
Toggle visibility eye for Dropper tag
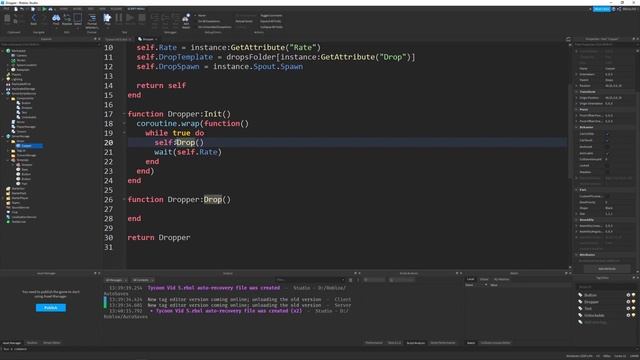click(628, 302)
